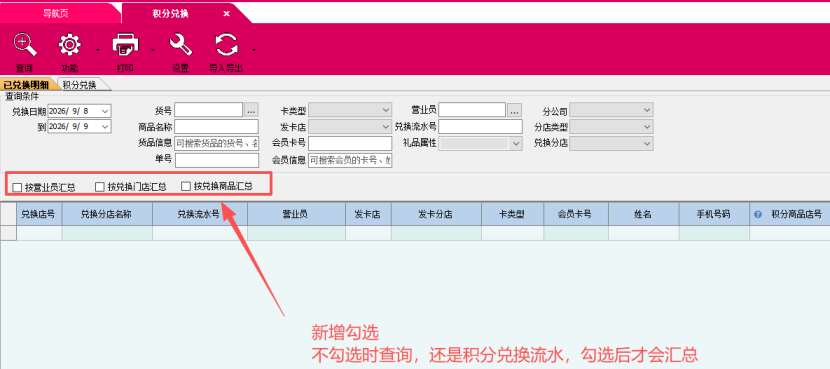Image resolution: width=830 pixels, height=369 pixels.
Task: Click the 积分商品店号 column header
Action: (790, 214)
